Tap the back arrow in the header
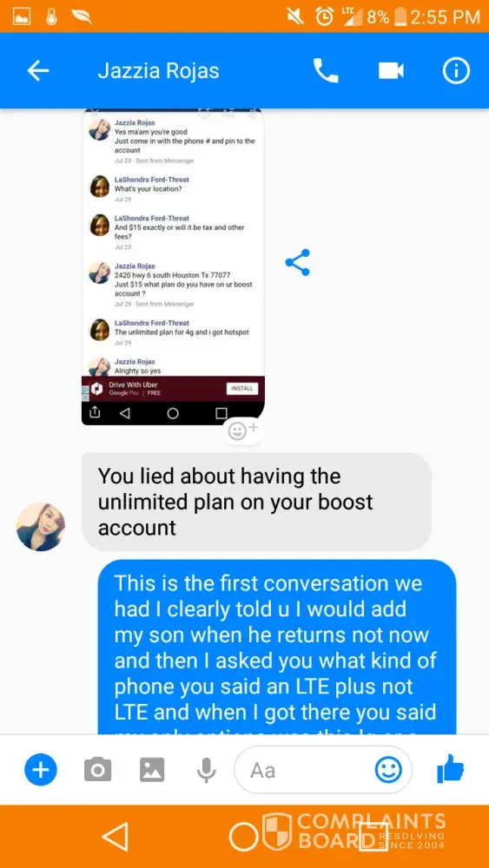Image resolution: width=489 pixels, height=868 pixels. 37,70
